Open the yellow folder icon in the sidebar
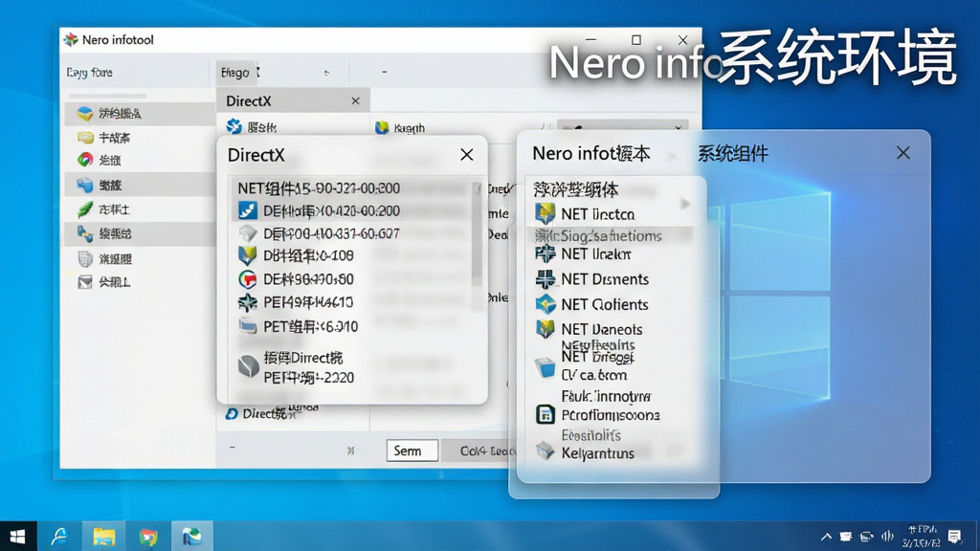Screen dimensions: 980x551 pyautogui.click(x=85, y=137)
